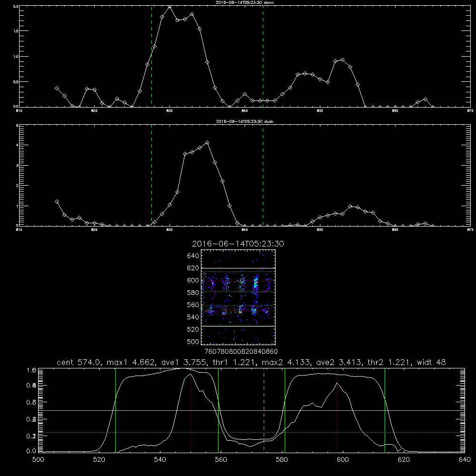Screen dimensions: 476x476
Task: Click the large 2016-06-14T05:23:30 title above the image
Action: click(238, 244)
